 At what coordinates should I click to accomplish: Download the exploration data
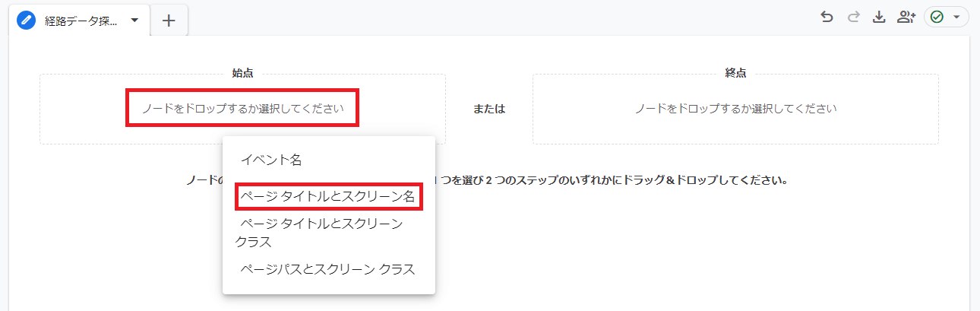point(879,17)
